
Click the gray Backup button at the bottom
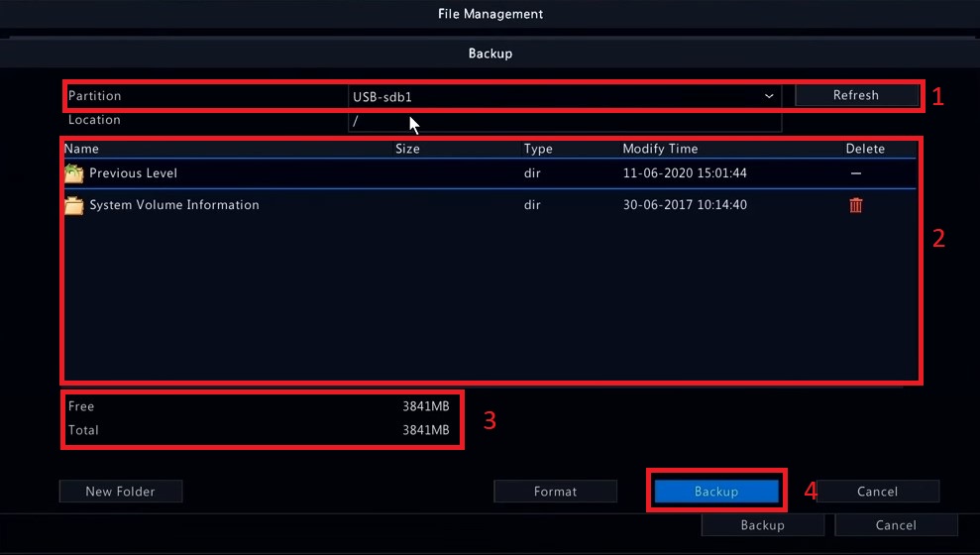pos(762,525)
